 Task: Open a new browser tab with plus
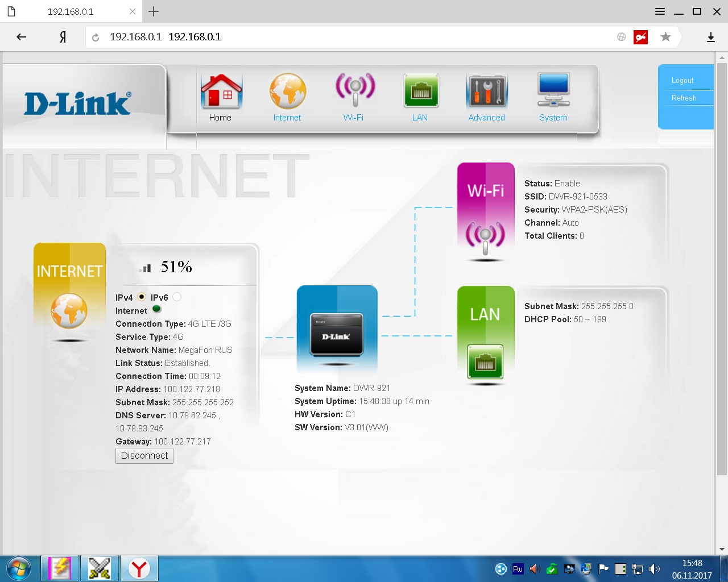154,11
